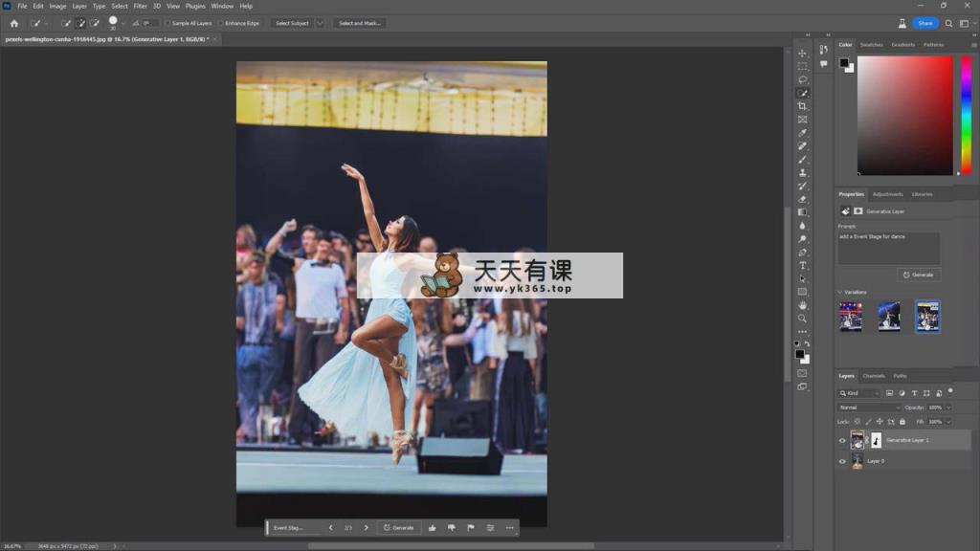
Task: Hide Generative Layer 1 visibility eye
Action: [x=842, y=440]
